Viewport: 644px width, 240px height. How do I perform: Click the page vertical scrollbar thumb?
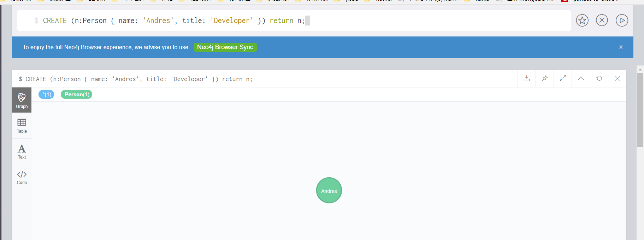pyautogui.click(x=640, y=110)
